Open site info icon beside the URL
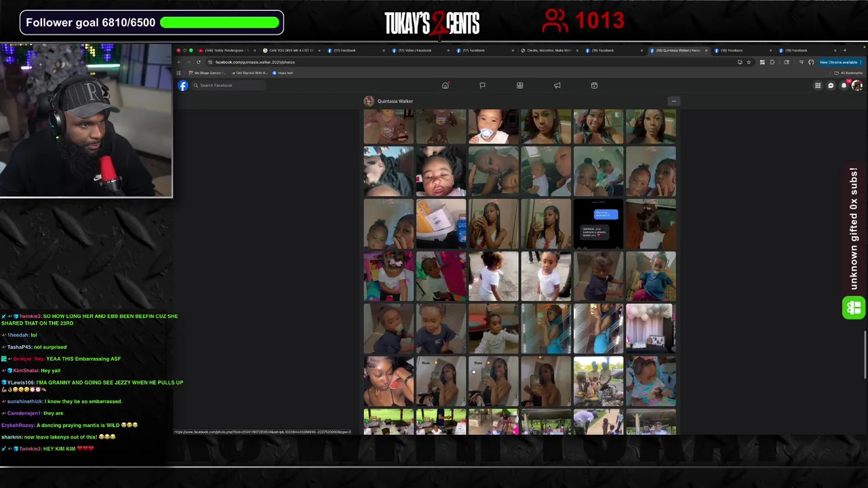This screenshot has width=868, height=488. coord(210,62)
